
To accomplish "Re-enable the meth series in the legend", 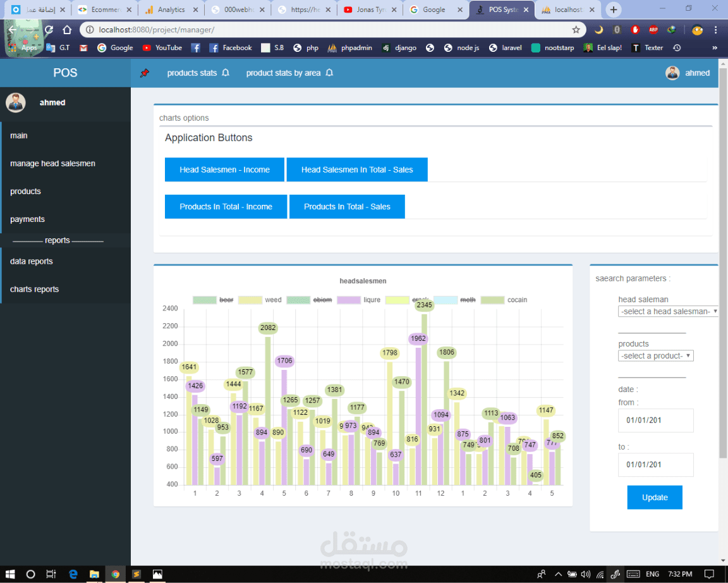I will 468,300.
